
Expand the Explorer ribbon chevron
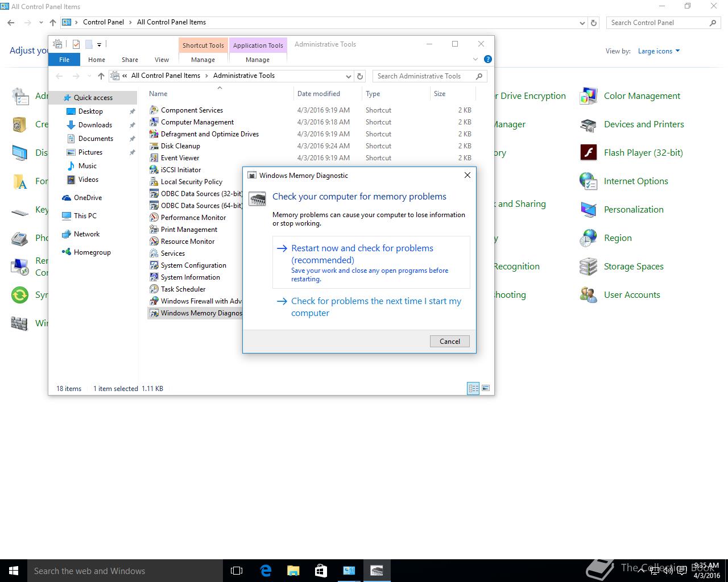[x=475, y=59]
